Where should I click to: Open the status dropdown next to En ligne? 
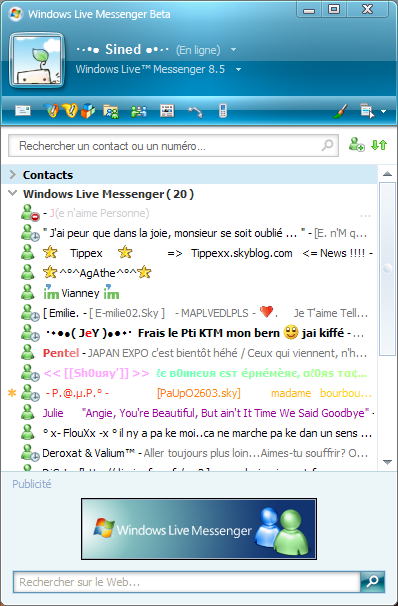click(x=233, y=50)
